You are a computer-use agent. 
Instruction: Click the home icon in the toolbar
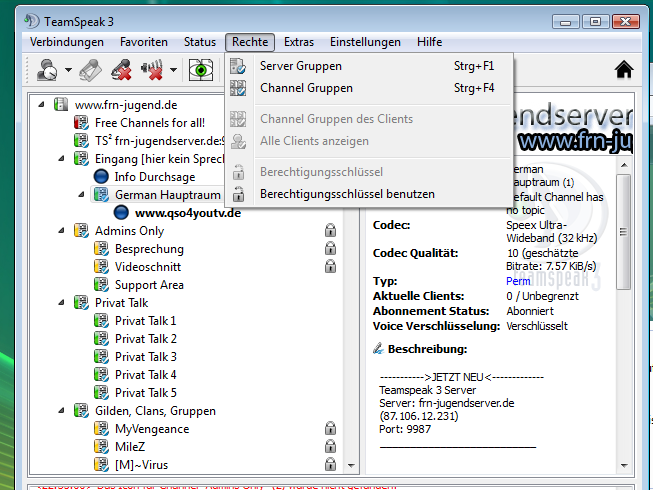click(624, 70)
